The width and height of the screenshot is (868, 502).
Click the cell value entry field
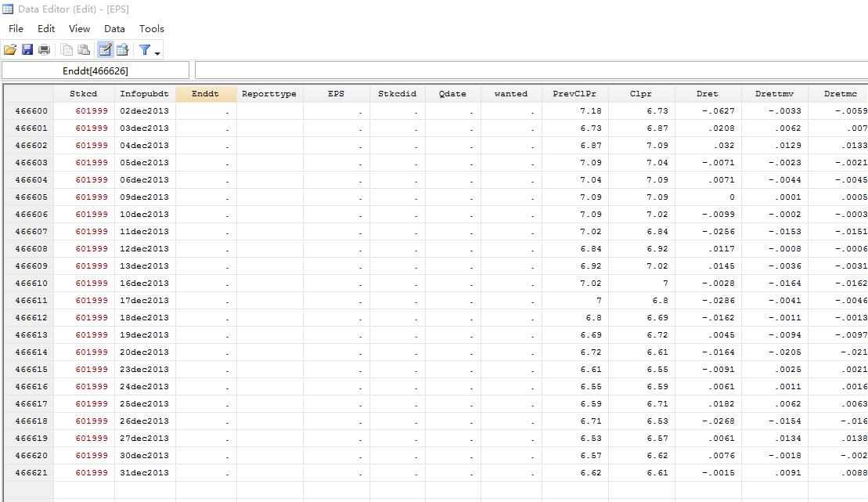click(x=531, y=71)
